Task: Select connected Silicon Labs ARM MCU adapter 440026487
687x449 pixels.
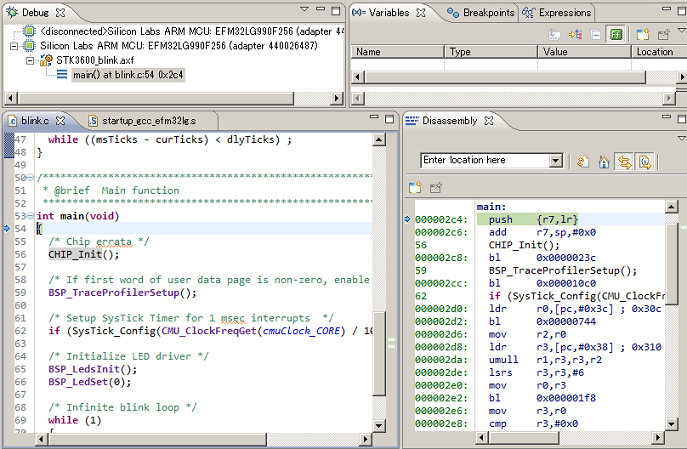Action: point(170,46)
